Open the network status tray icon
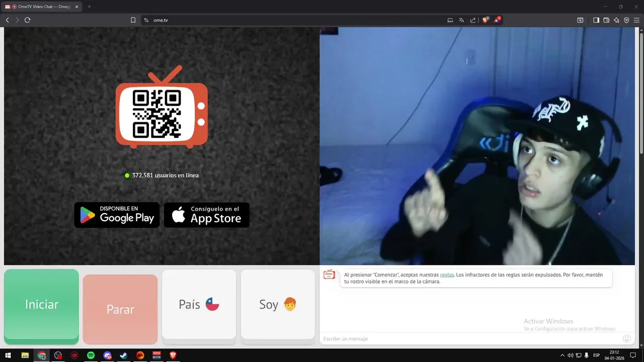 [578, 355]
